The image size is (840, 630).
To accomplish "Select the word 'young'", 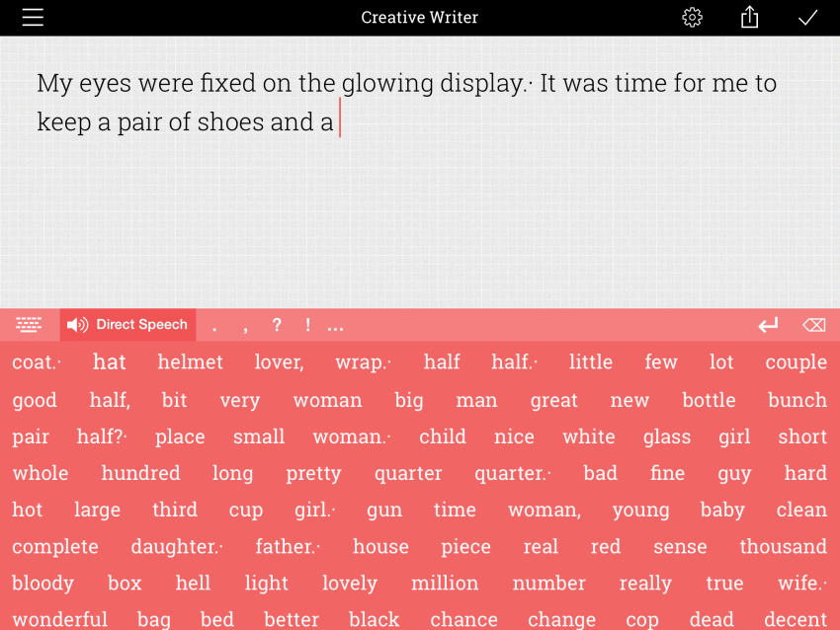I will pyautogui.click(x=640, y=512).
